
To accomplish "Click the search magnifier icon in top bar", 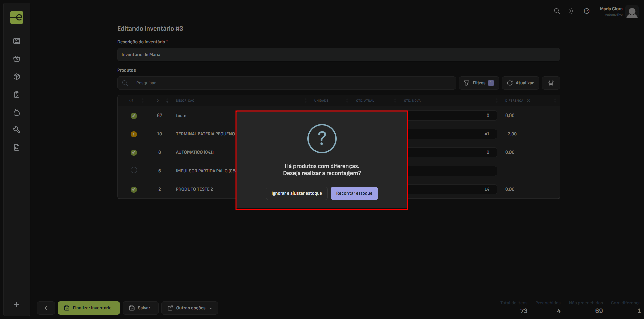I will click(557, 11).
